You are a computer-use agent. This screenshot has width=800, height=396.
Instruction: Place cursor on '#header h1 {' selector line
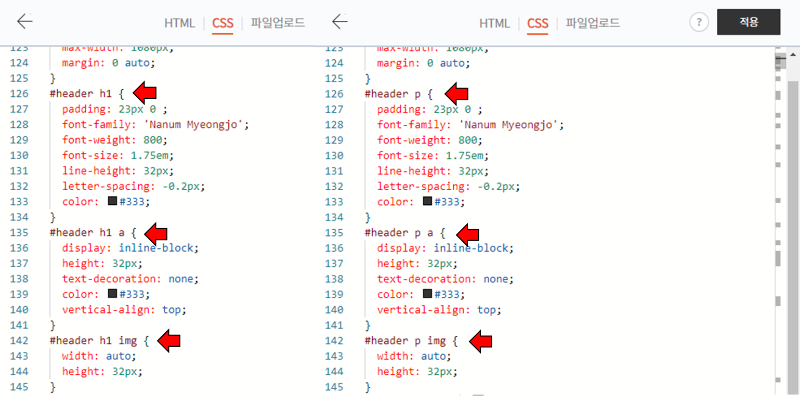[87, 94]
